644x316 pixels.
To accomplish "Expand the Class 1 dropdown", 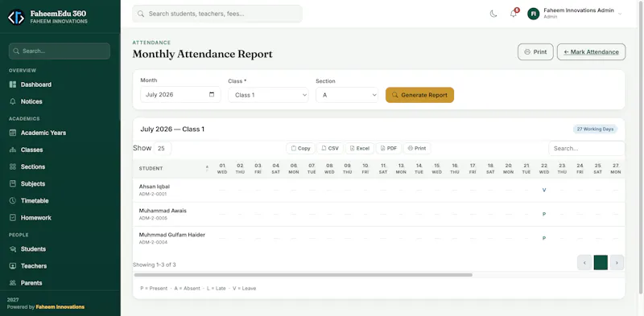I will (268, 95).
